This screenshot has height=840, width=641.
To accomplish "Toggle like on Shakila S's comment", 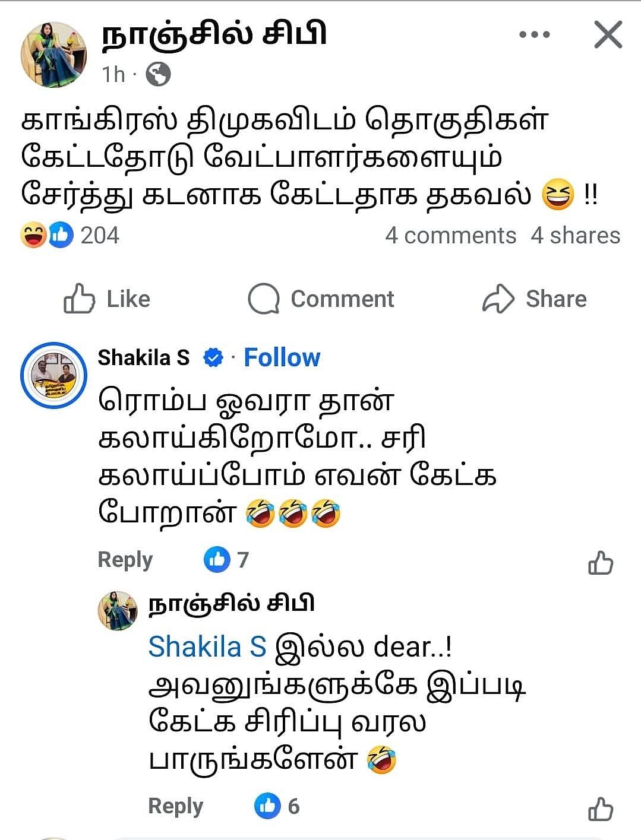I will coord(601,562).
